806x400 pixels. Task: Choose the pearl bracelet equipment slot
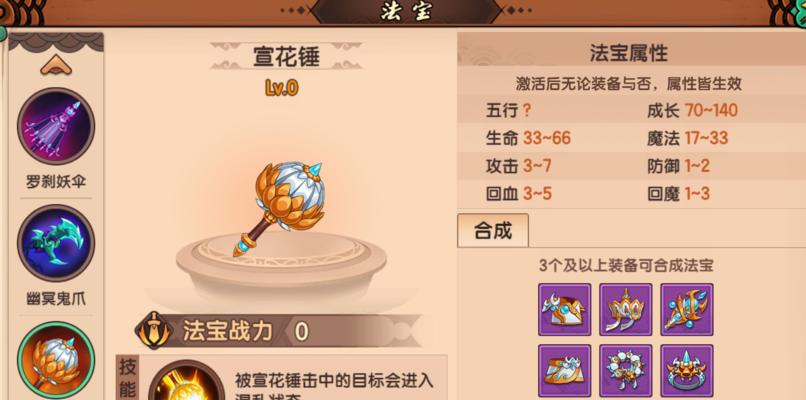point(626,371)
